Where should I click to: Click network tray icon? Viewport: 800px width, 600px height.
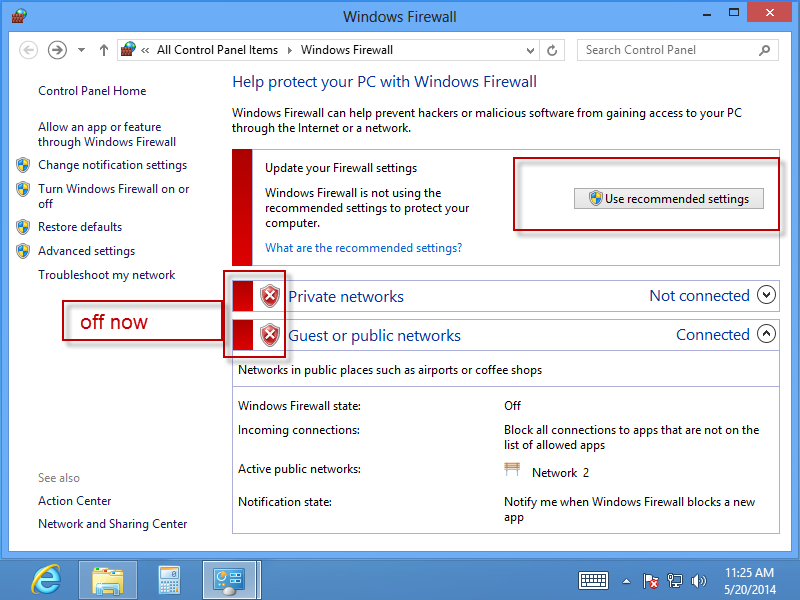[674, 581]
